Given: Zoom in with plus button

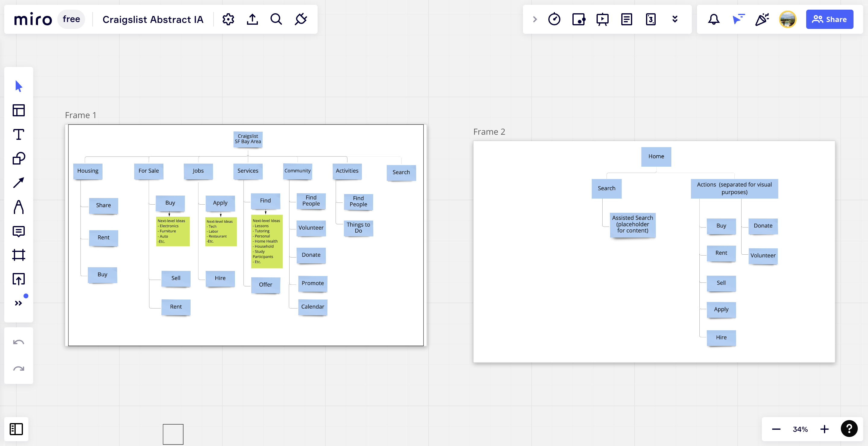Looking at the screenshot, I should (x=825, y=429).
